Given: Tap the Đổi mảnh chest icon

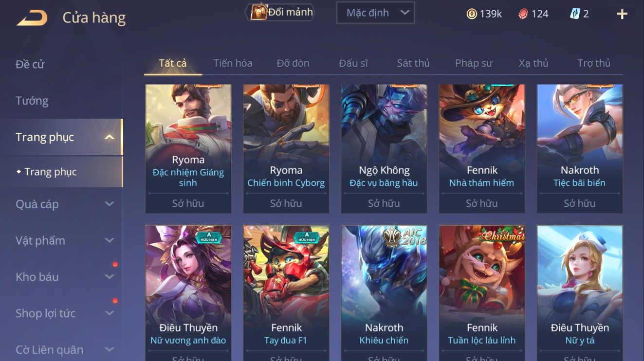Looking at the screenshot, I should 258,12.
